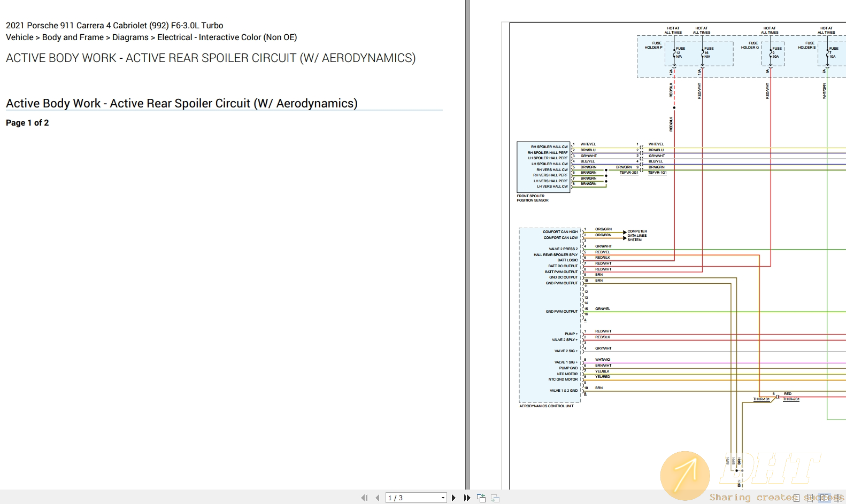
Task: Click the VALVE 1 & 2 GND label
Action: click(x=564, y=391)
